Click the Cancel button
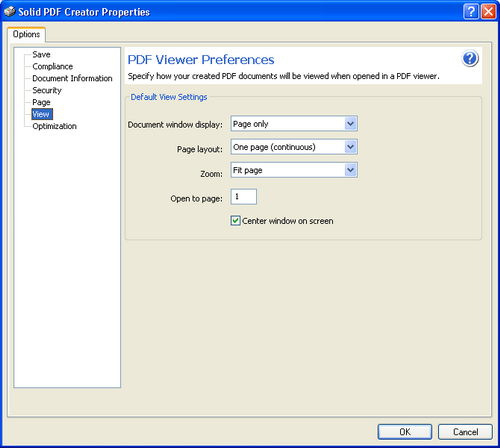 pos(465,432)
